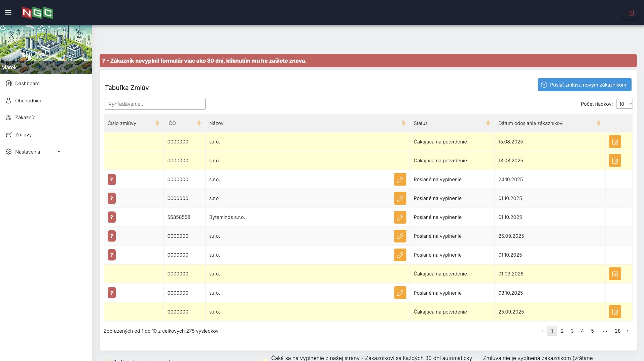Sort by IČO column arrows

pos(199,123)
